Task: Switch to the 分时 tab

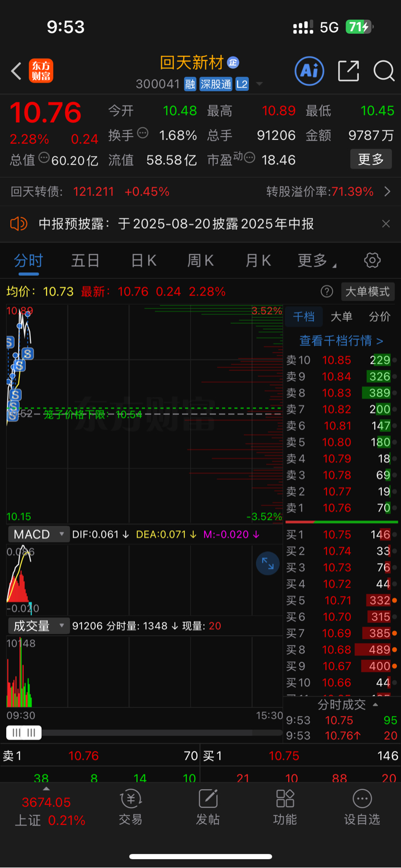Action: point(28,260)
